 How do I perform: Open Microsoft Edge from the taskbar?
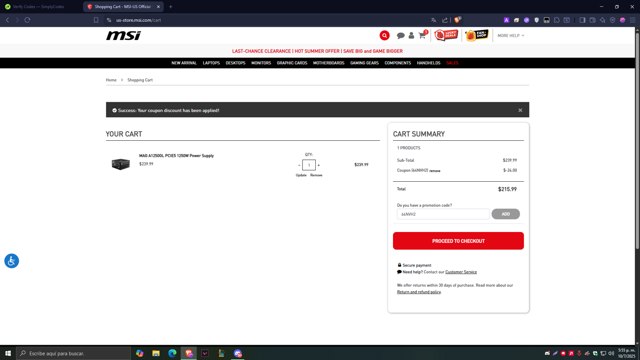(x=172, y=353)
